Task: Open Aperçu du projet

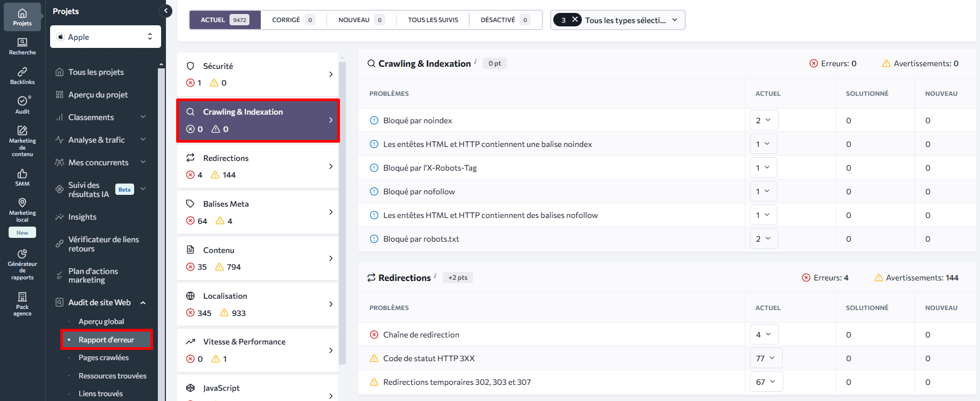Action: (x=98, y=95)
